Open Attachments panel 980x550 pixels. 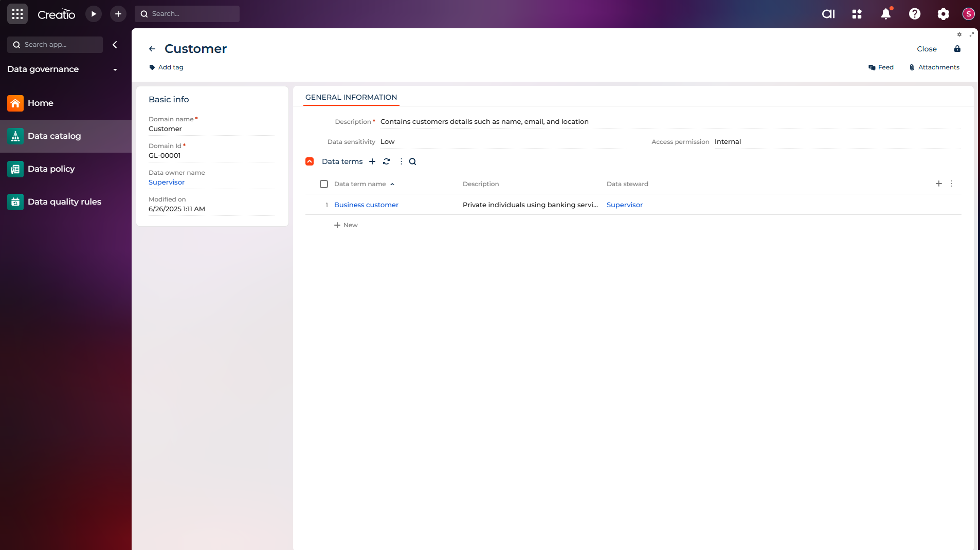coord(934,67)
